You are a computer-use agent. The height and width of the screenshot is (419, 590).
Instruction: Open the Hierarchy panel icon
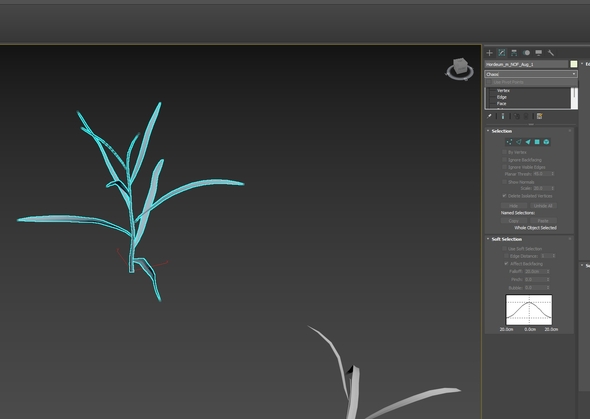click(514, 53)
